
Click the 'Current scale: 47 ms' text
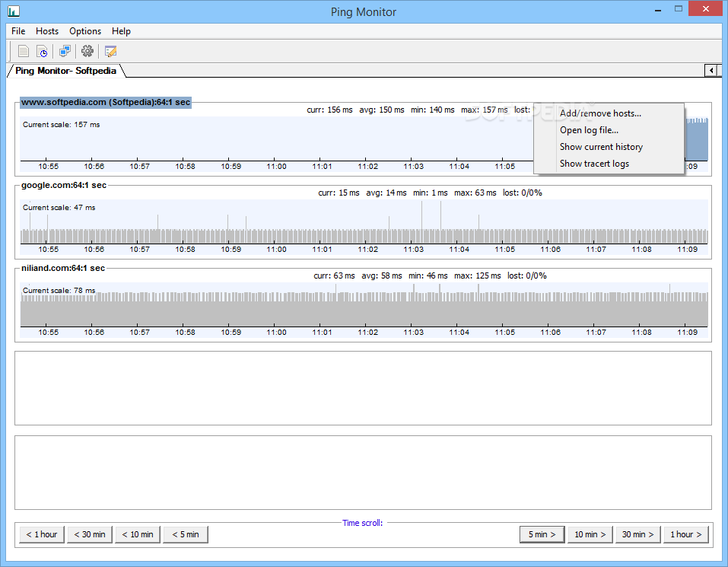(x=59, y=208)
